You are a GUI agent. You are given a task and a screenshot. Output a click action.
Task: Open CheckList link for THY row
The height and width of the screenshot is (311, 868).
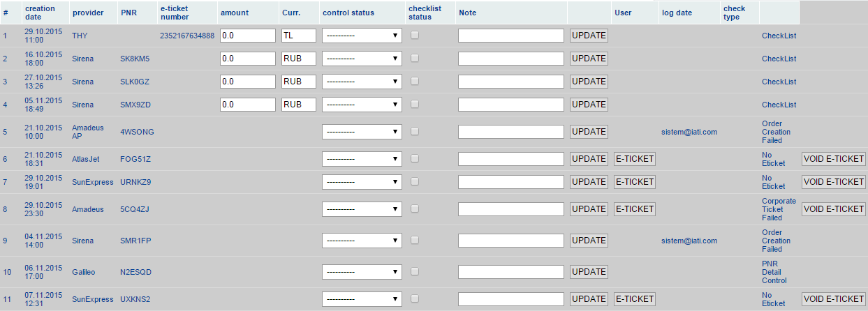[x=779, y=36]
